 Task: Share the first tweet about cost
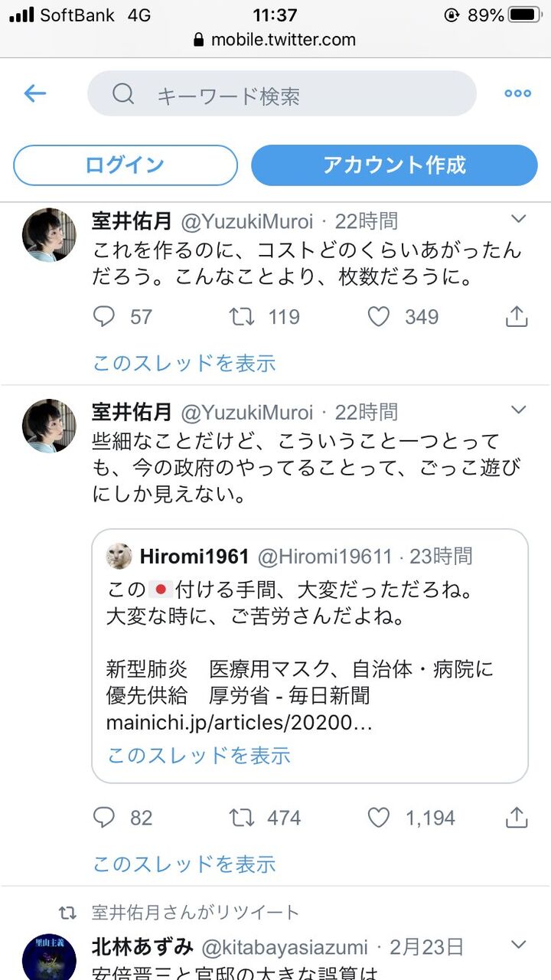coord(517,317)
